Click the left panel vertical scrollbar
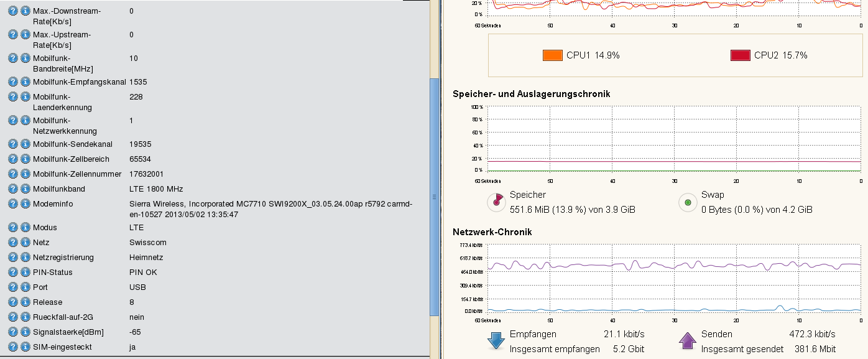The width and height of the screenshot is (868, 359). (x=435, y=196)
